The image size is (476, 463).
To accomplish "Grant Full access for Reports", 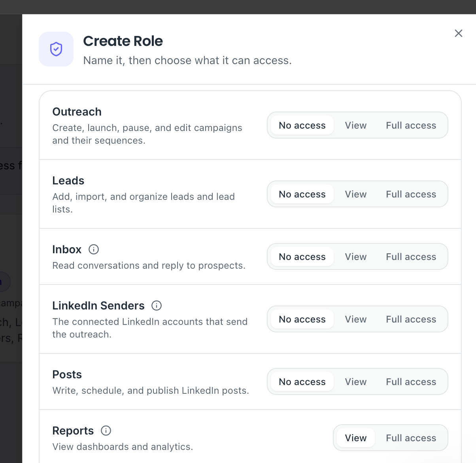I will click(411, 438).
